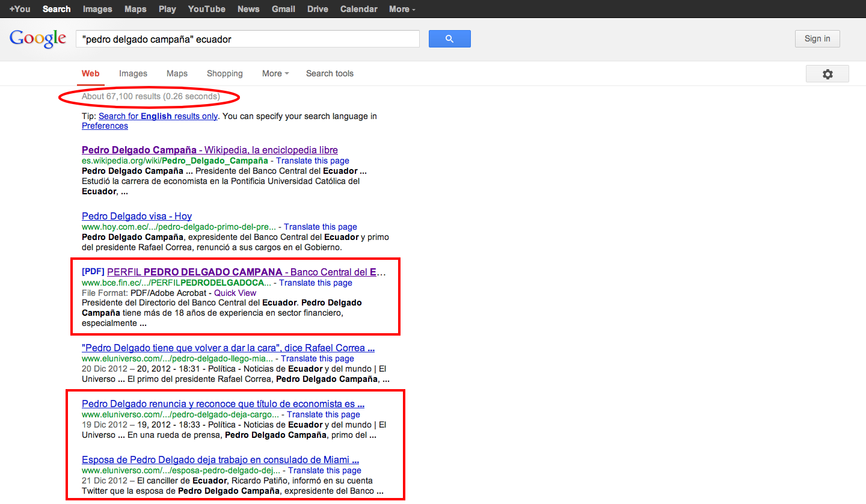Switch to the Shopping results tab
The height and width of the screenshot is (504, 866).
point(225,73)
